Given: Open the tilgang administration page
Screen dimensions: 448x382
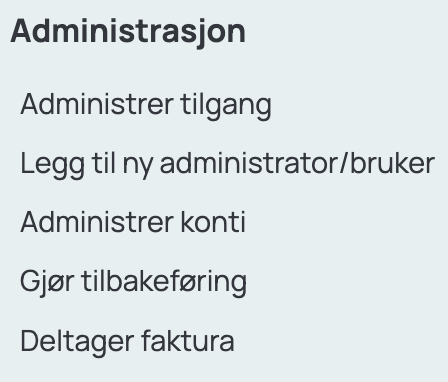Looking at the screenshot, I should pyautogui.click(x=146, y=106).
